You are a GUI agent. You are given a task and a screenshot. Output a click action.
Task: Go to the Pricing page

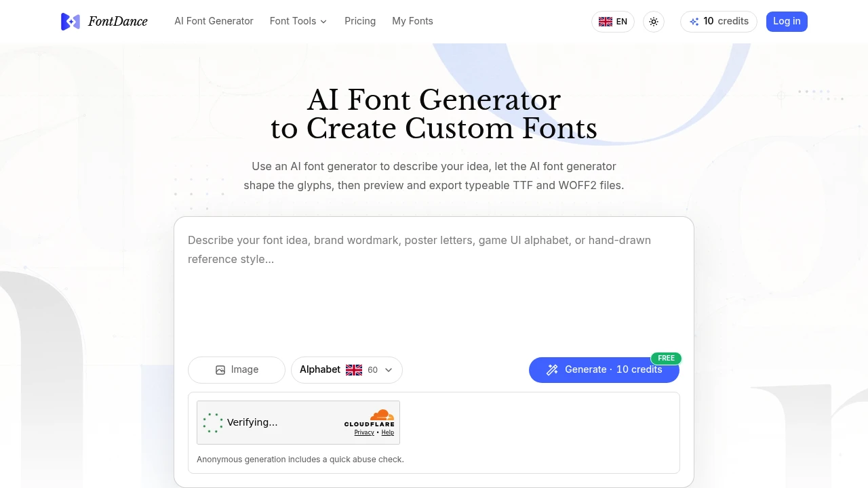pyautogui.click(x=360, y=21)
